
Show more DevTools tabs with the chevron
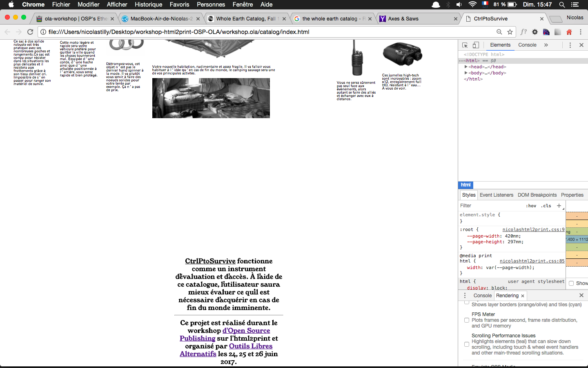tap(546, 45)
